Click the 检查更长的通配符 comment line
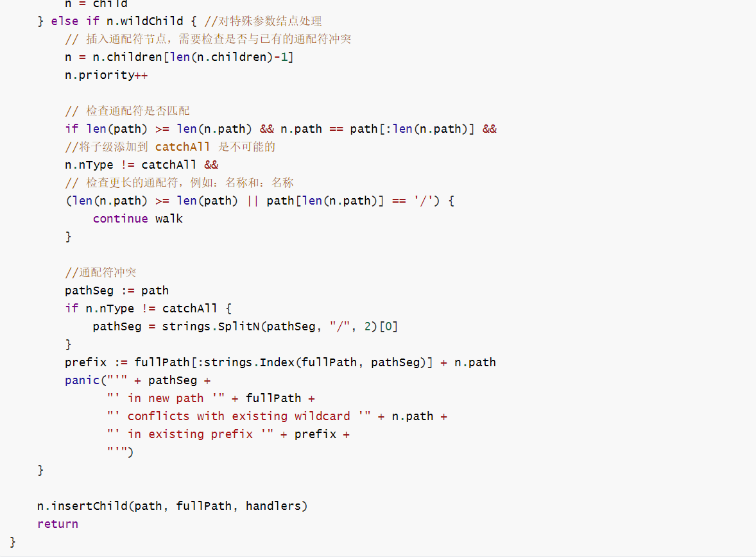 click(180, 183)
